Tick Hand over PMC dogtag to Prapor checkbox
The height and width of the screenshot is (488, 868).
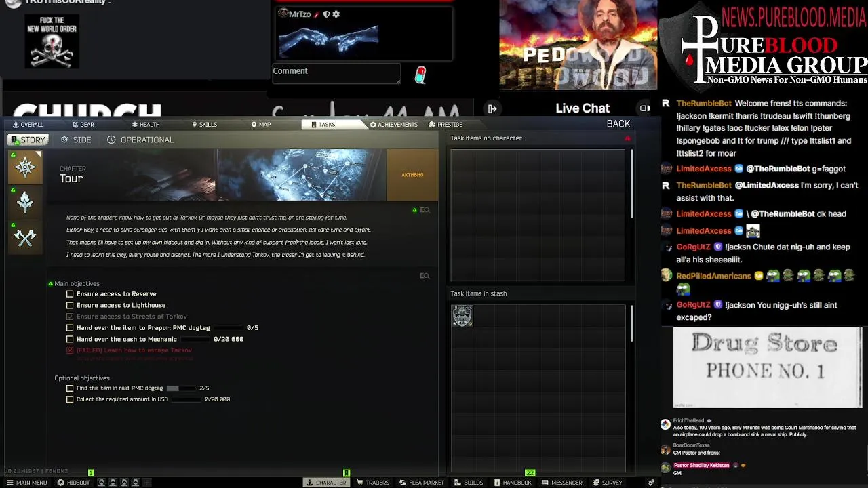[70, 328]
